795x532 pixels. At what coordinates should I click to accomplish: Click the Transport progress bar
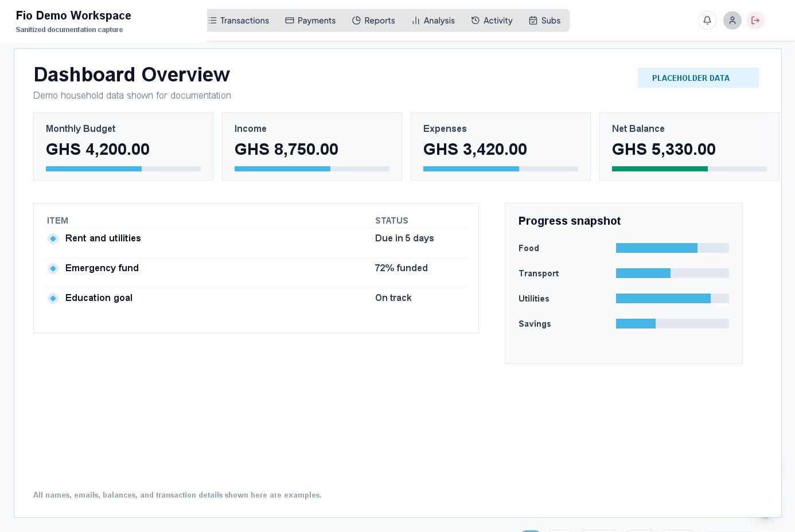pyautogui.click(x=672, y=273)
